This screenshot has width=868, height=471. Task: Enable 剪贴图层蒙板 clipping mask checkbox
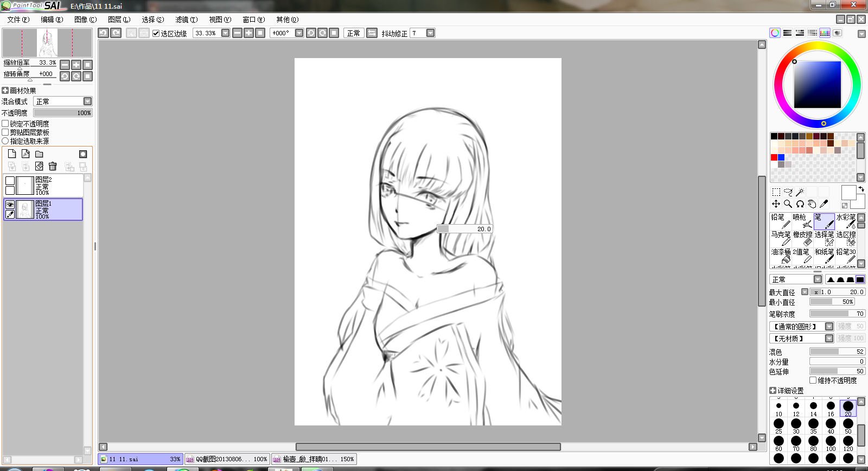(5, 132)
